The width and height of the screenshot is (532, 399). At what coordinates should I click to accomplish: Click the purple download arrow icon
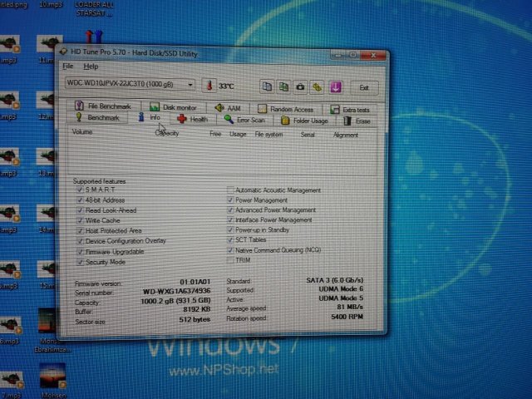coord(336,86)
